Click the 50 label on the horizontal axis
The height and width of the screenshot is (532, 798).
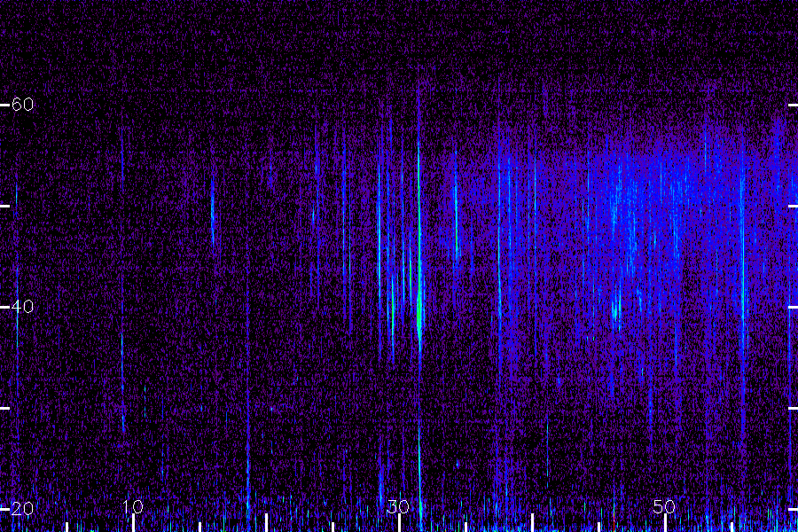664,506
